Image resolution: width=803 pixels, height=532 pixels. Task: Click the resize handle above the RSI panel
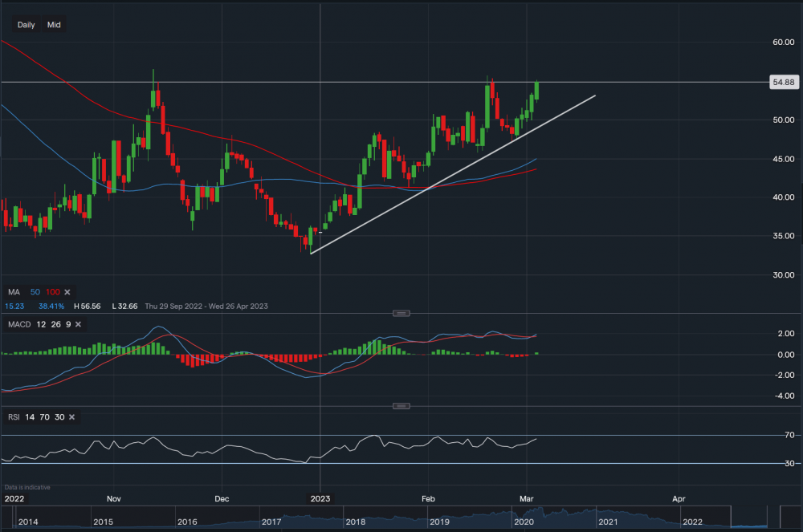coord(401,407)
